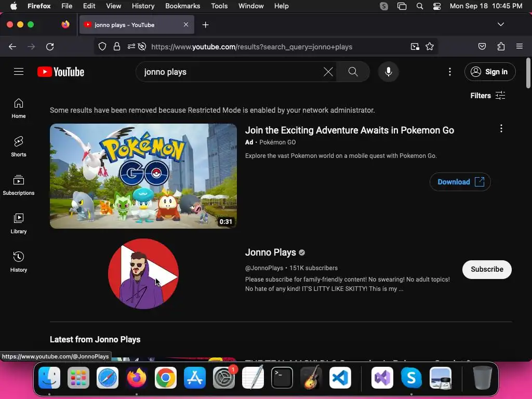Subscribe to Jonno Plays
532x399 pixels.
point(487,270)
